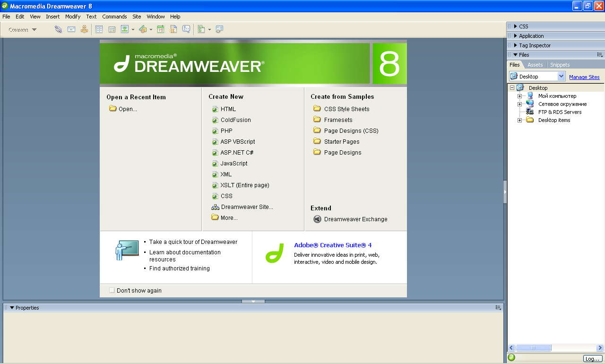Tick the Don't show again checkbox
The width and height of the screenshot is (605, 364).
(112, 290)
